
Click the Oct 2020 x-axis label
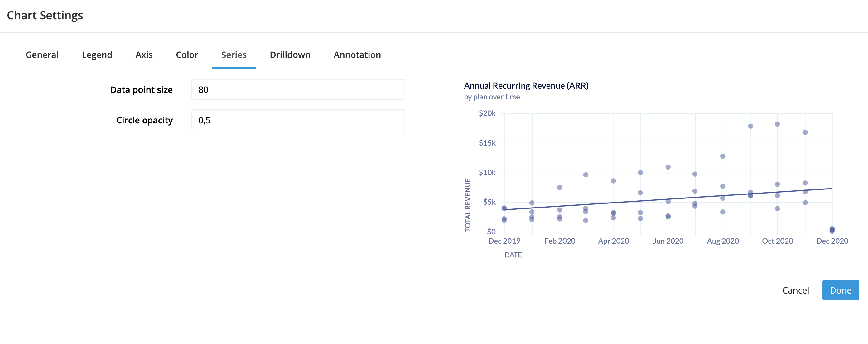click(777, 241)
